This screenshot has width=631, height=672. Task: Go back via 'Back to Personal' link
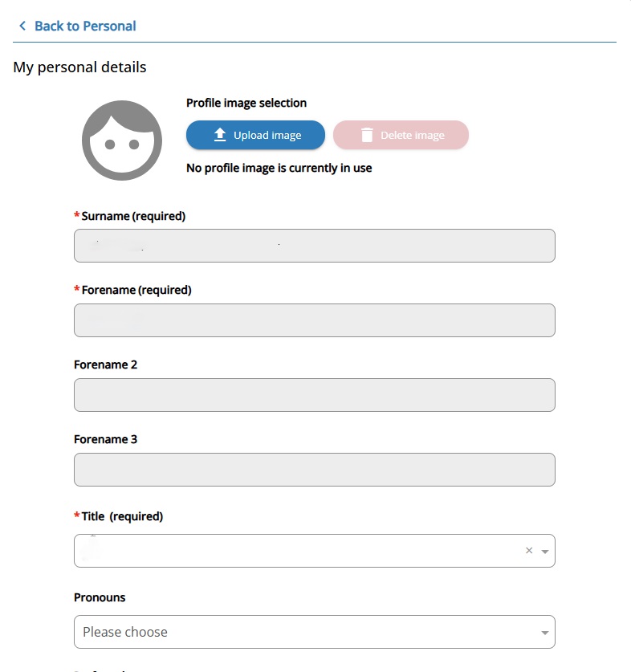(84, 26)
